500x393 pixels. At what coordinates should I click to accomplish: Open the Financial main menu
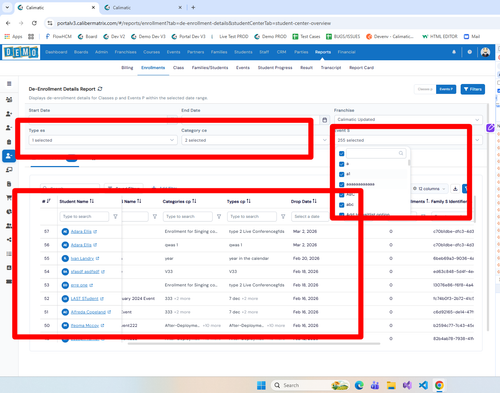(347, 52)
